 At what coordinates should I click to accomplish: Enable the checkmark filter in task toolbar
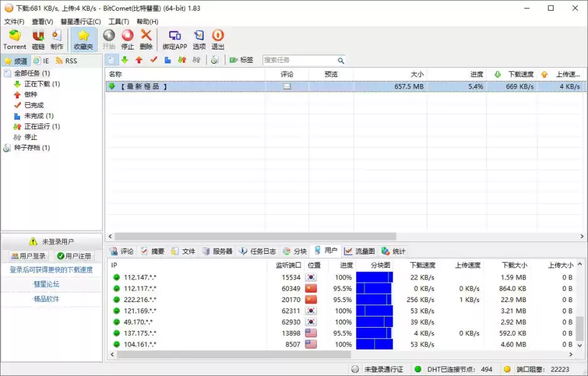pyautogui.click(x=152, y=60)
